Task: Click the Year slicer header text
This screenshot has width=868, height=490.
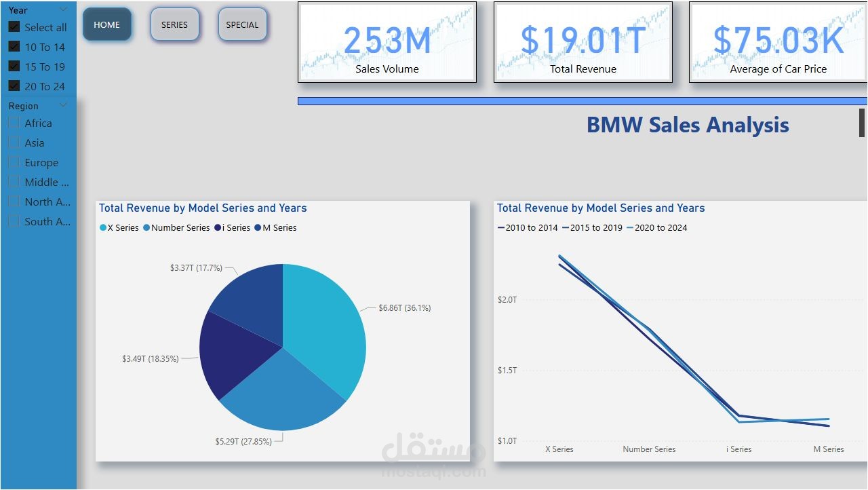Action: (x=18, y=10)
